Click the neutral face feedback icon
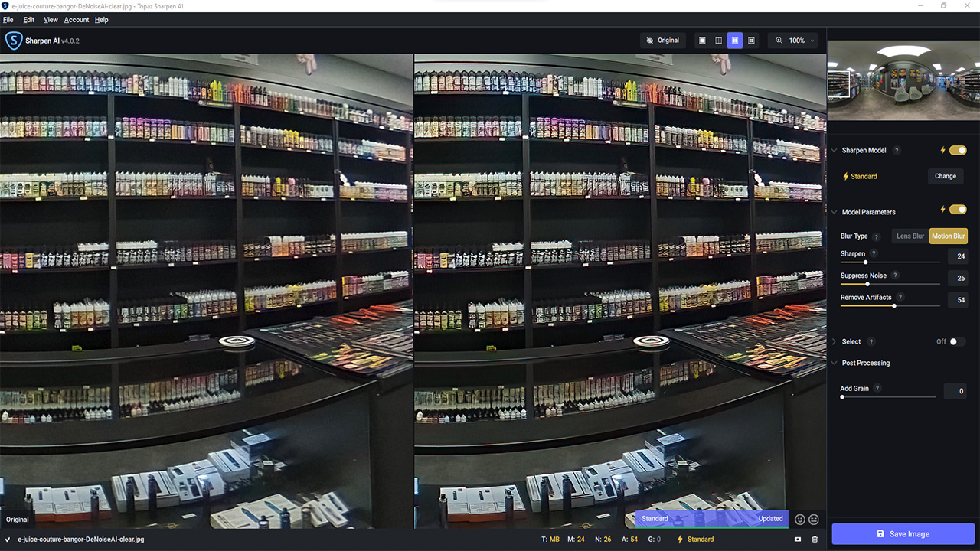 tap(814, 519)
